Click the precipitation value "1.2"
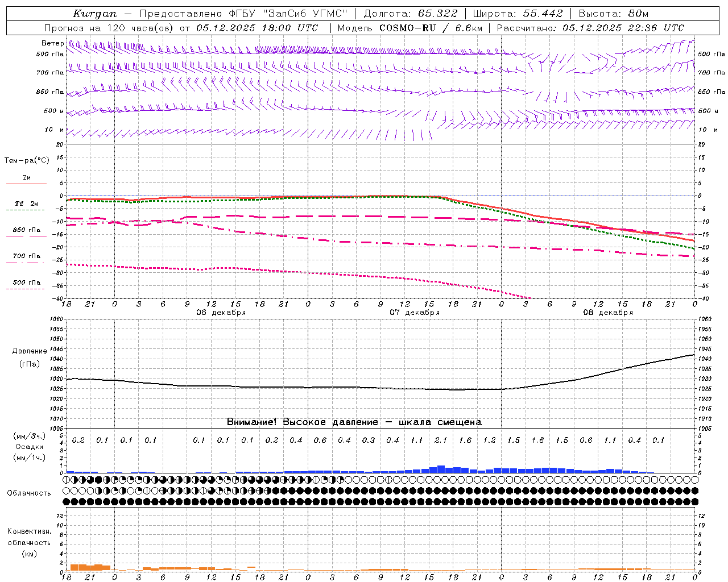728x582 pixels. pyautogui.click(x=489, y=440)
